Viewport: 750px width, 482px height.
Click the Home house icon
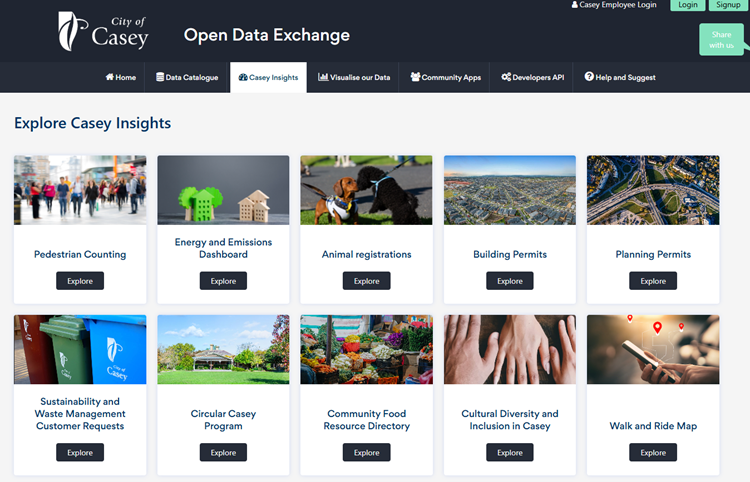click(110, 77)
